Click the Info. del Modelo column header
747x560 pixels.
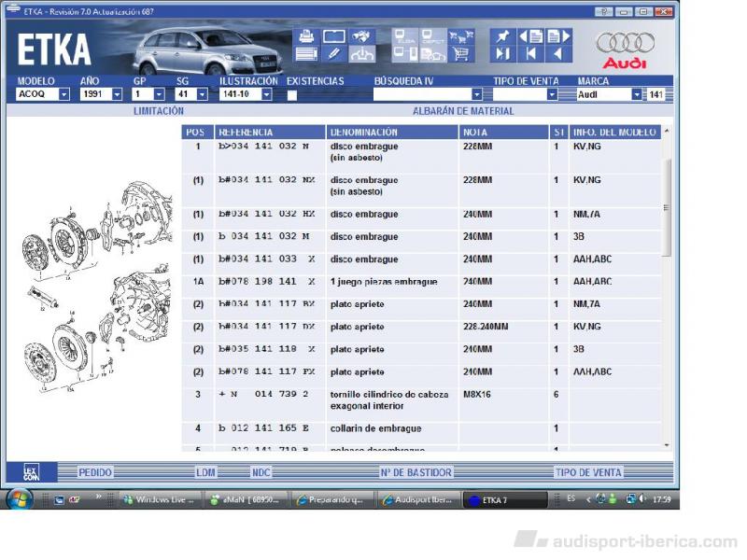615,132
